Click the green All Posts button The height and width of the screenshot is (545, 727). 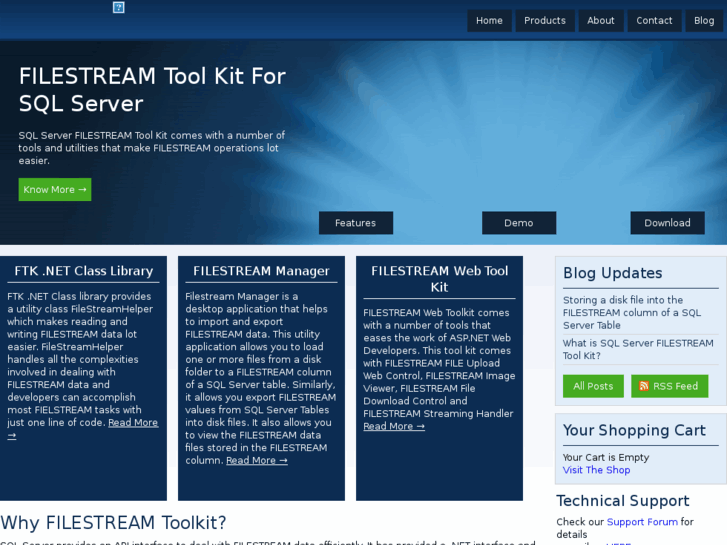593,386
